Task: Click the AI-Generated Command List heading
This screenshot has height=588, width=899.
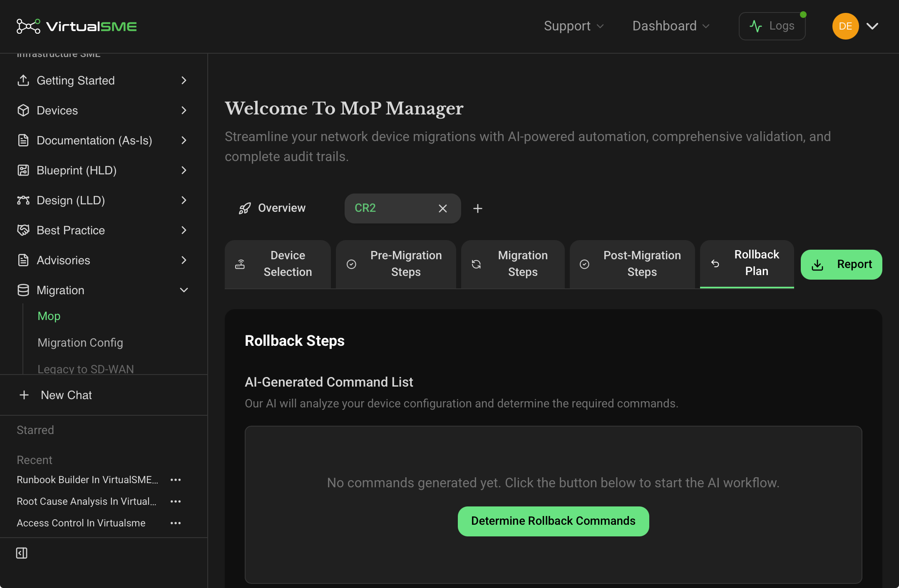Action: point(329,382)
